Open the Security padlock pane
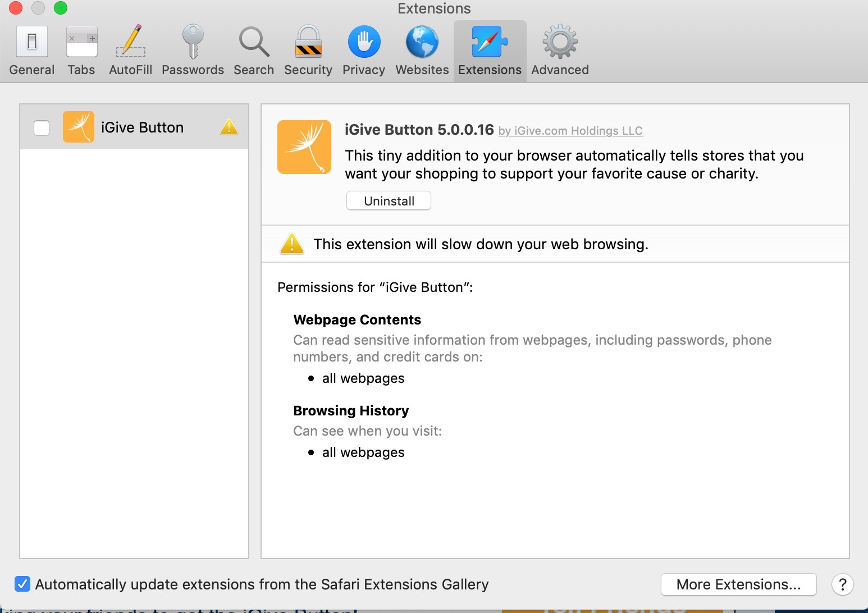Screen dimensions: 868x613 [308, 51]
